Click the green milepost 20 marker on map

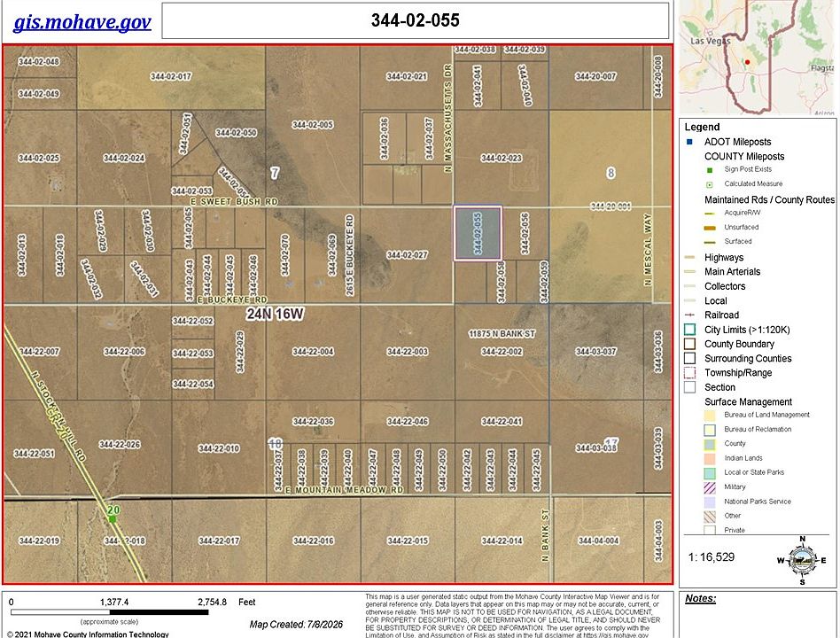pos(112,518)
